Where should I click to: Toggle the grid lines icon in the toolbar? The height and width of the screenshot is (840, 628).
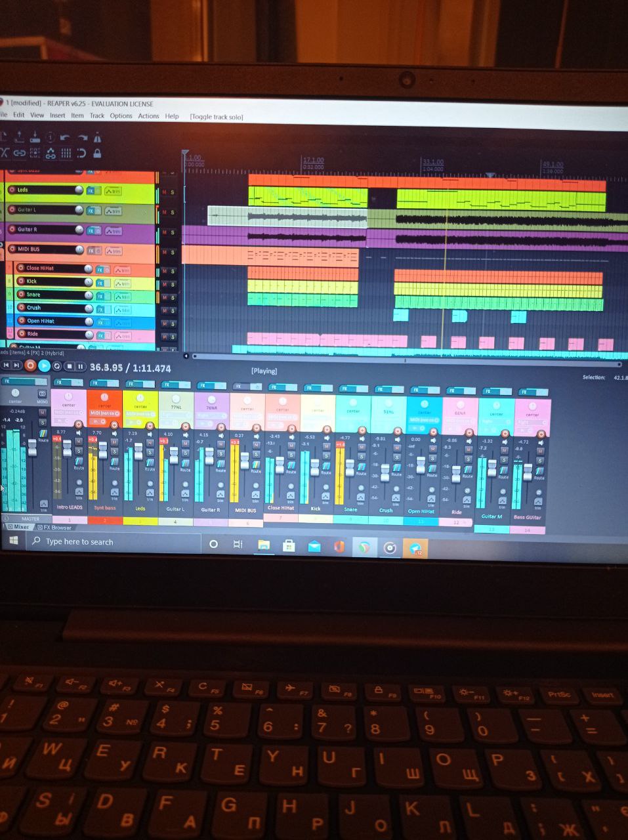[x=66, y=154]
